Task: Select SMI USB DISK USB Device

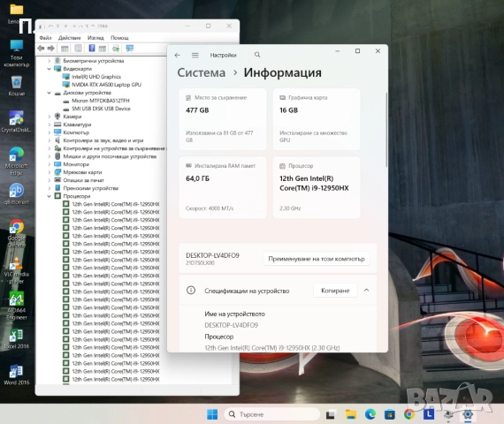Action: (x=101, y=109)
